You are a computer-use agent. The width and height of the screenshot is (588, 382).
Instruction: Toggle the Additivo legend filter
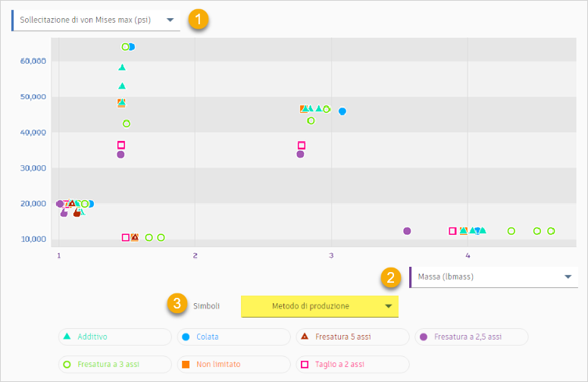pos(115,337)
